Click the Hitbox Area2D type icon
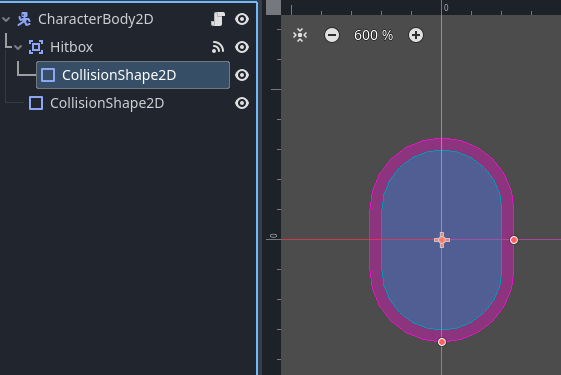Screen dimensions: 561x375 coord(36,47)
